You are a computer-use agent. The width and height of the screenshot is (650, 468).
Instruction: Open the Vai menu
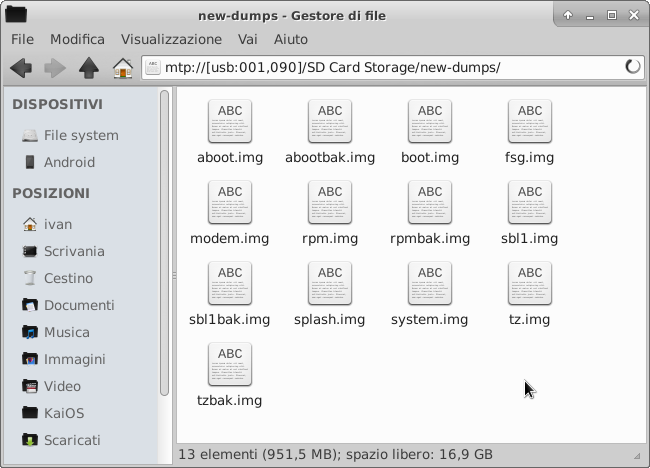click(247, 39)
